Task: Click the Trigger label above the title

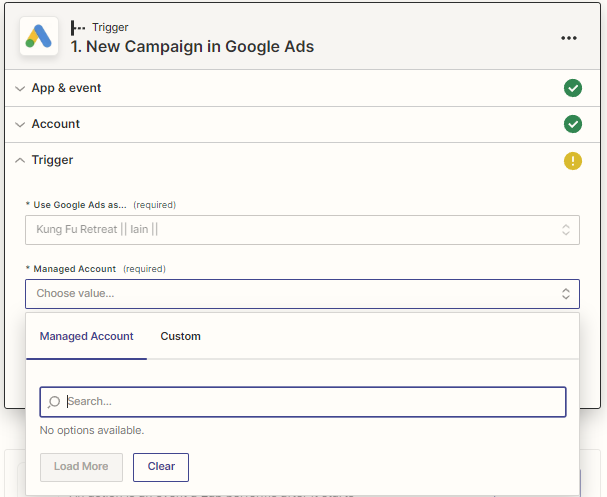Action: click(x=110, y=27)
